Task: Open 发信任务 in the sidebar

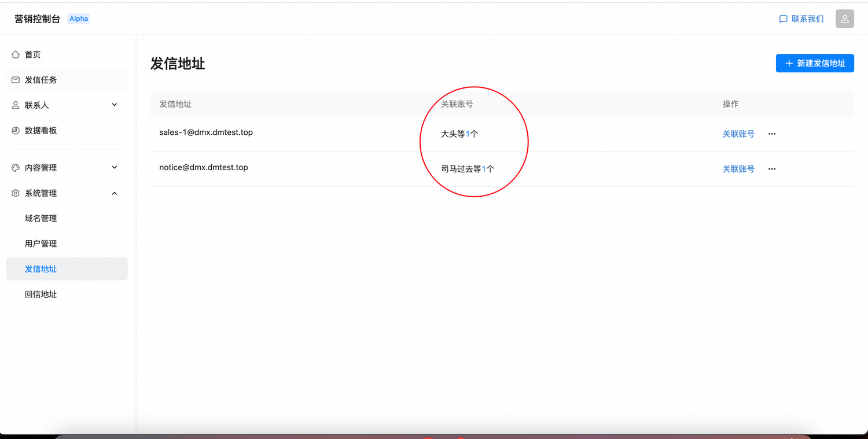Action: [67, 80]
